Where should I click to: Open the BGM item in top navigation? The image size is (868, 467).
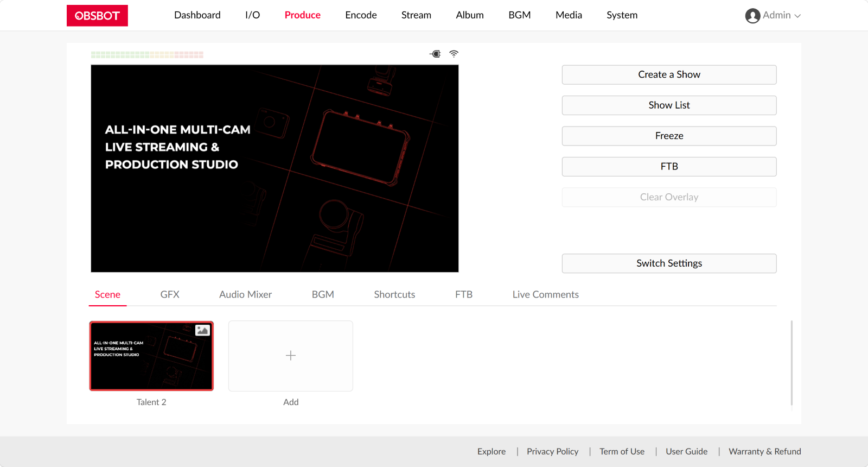point(520,15)
